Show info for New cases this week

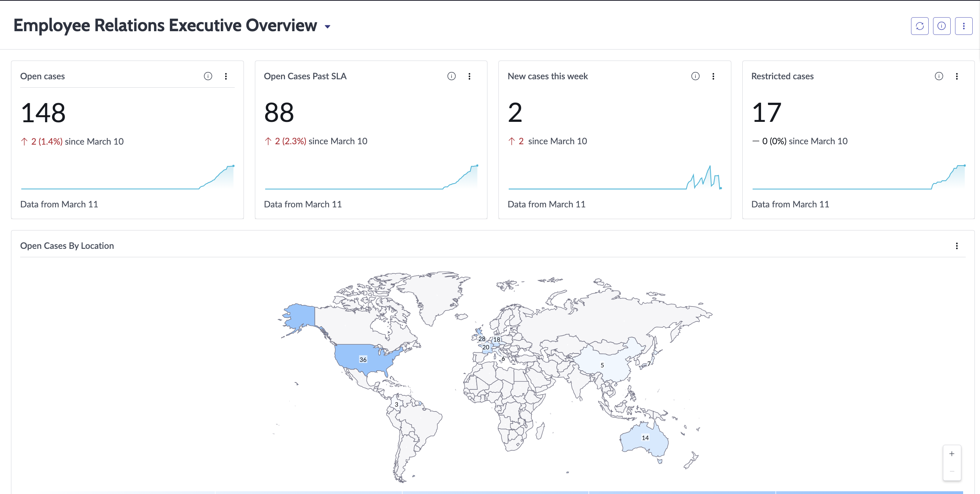coord(695,76)
